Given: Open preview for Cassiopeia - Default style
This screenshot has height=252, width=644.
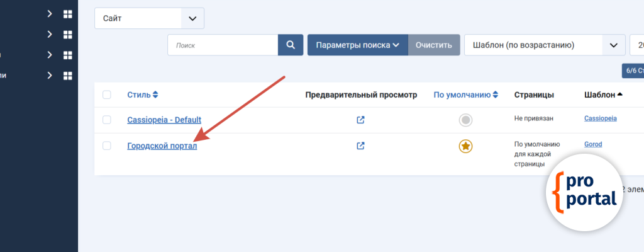Looking at the screenshot, I should click(x=360, y=120).
